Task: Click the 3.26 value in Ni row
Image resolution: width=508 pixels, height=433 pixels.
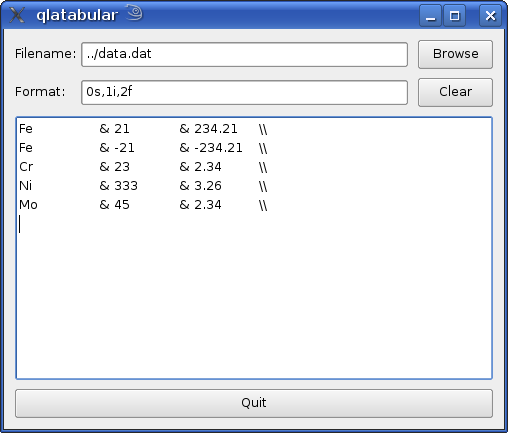Action: 208,186
